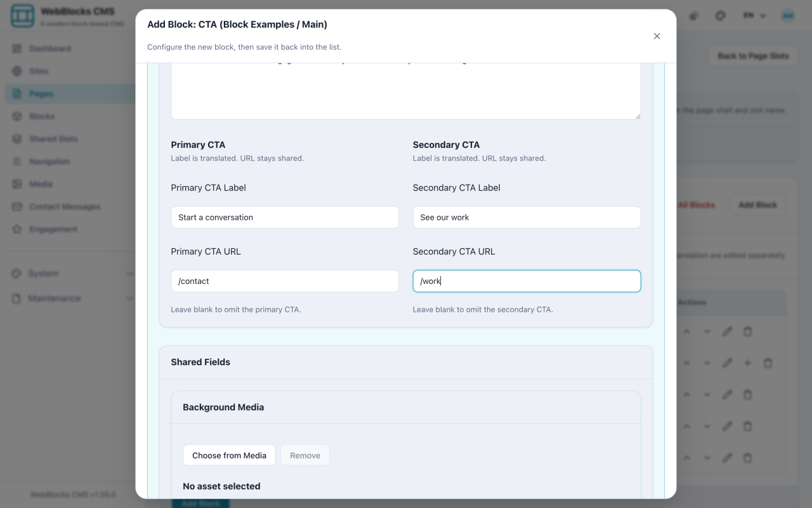The width and height of the screenshot is (812, 508).
Task: Click the move-down arrow in the last Actions row
Action: tap(707, 457)
